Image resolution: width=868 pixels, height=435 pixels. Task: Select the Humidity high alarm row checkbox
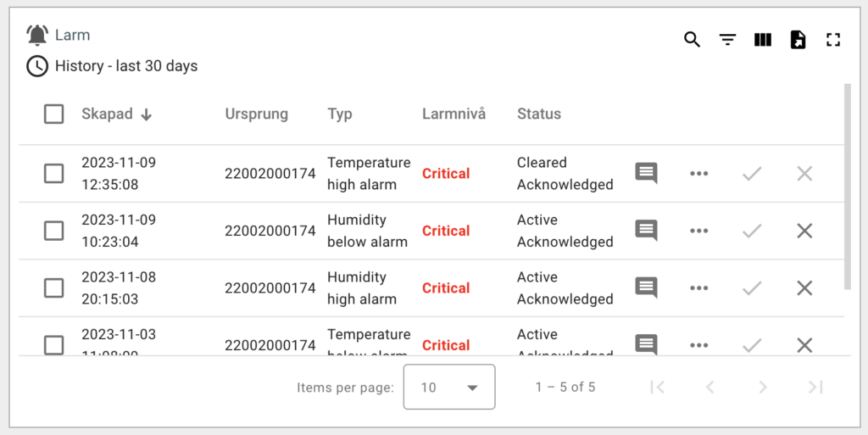(54, 288)
